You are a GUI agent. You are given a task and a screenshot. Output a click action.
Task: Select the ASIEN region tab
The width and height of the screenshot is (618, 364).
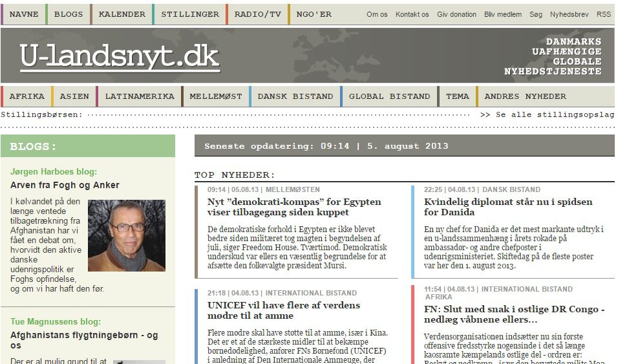click(x=74, y=96)
